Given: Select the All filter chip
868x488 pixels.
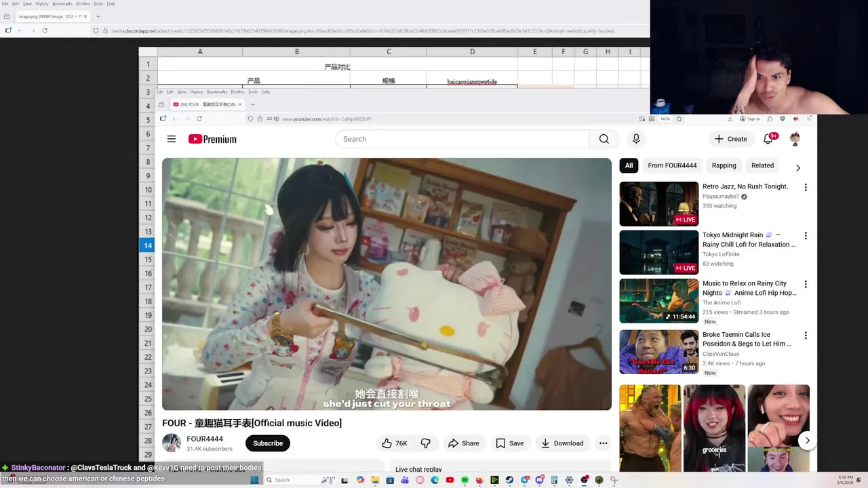Looking at the screenshot, I should pos(629,165).
